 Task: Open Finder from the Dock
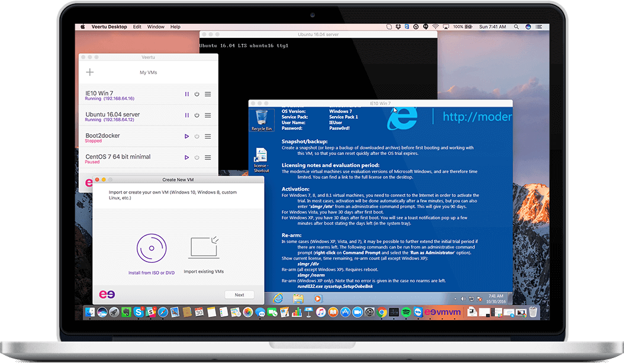pos(90,313)
